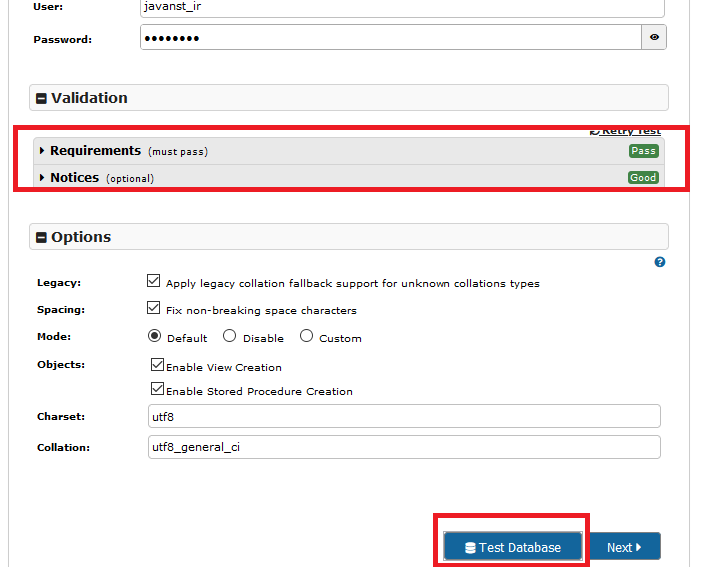Image resolution: width=705 pixels, height=567 pixels.
Task: Uncheck legacy collation fallback support checkbox
Action: (154, 282)
